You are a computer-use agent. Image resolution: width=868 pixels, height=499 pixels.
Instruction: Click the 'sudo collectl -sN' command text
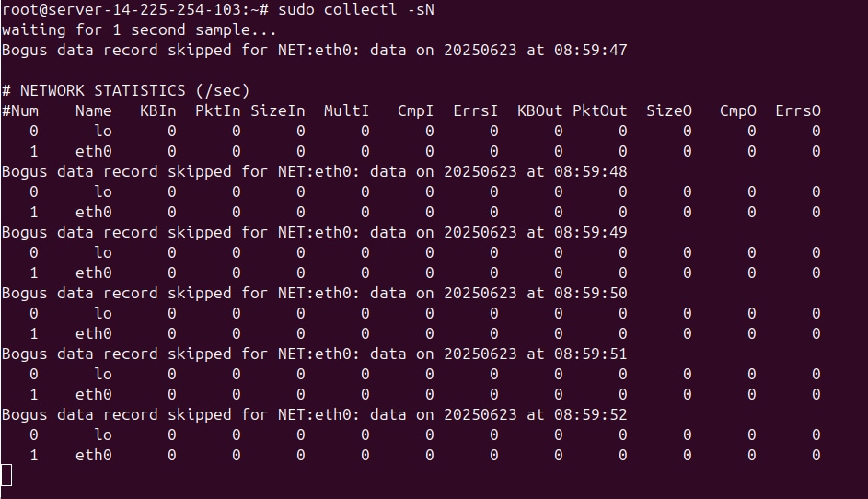355,9
